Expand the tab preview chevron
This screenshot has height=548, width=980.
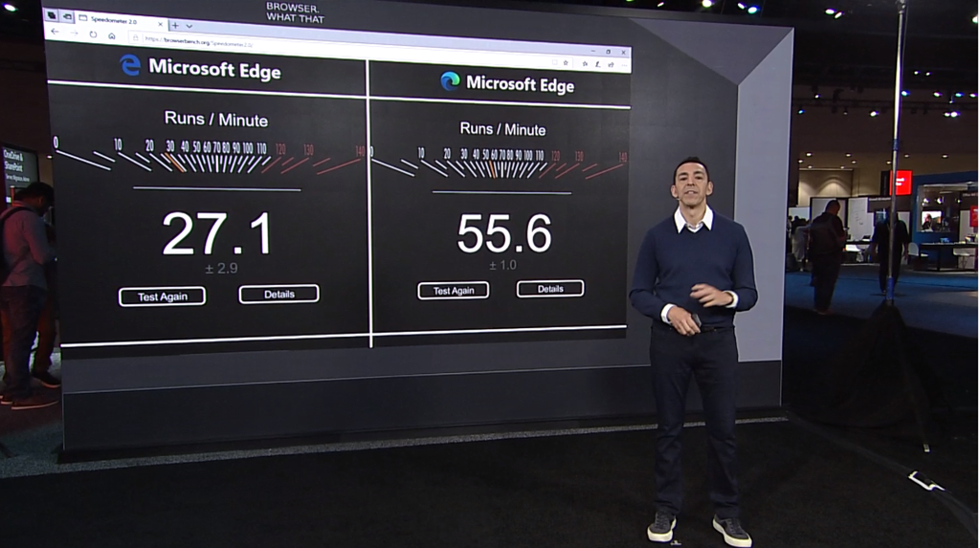189,26
